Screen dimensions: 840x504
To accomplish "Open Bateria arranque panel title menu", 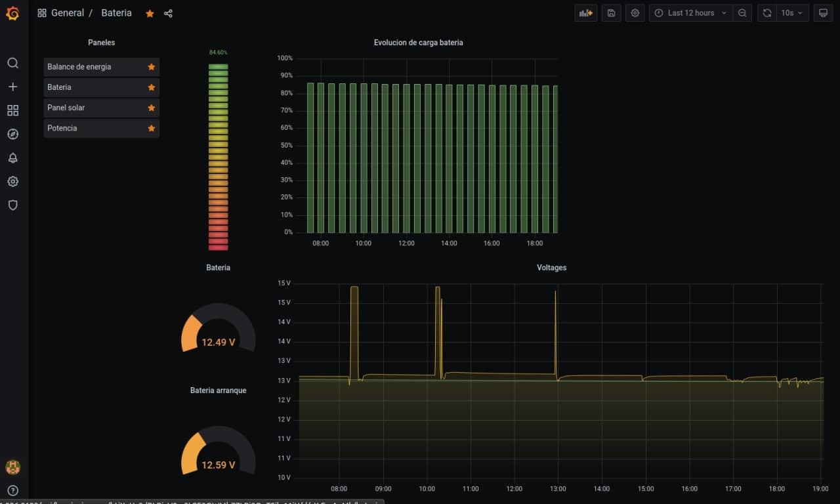I will point(218,390).
